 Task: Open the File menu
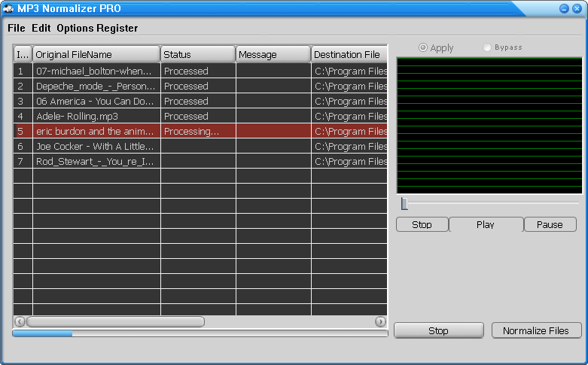(x=17, y=28)
